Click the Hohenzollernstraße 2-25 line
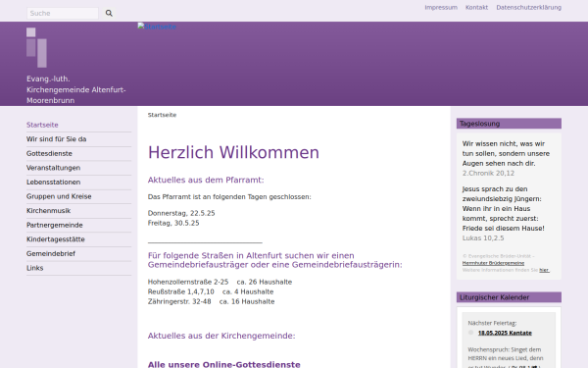588x368 pixels. [220, 282]
